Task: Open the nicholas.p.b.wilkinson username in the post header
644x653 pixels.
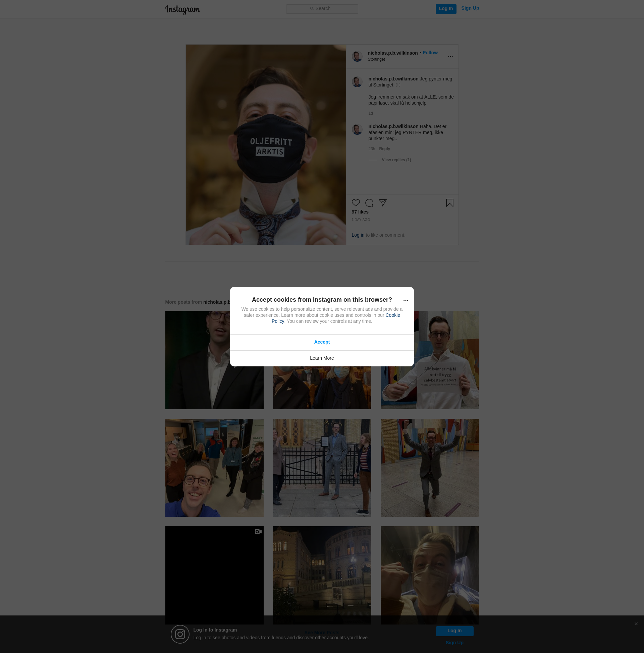Action: pos(392,53)
